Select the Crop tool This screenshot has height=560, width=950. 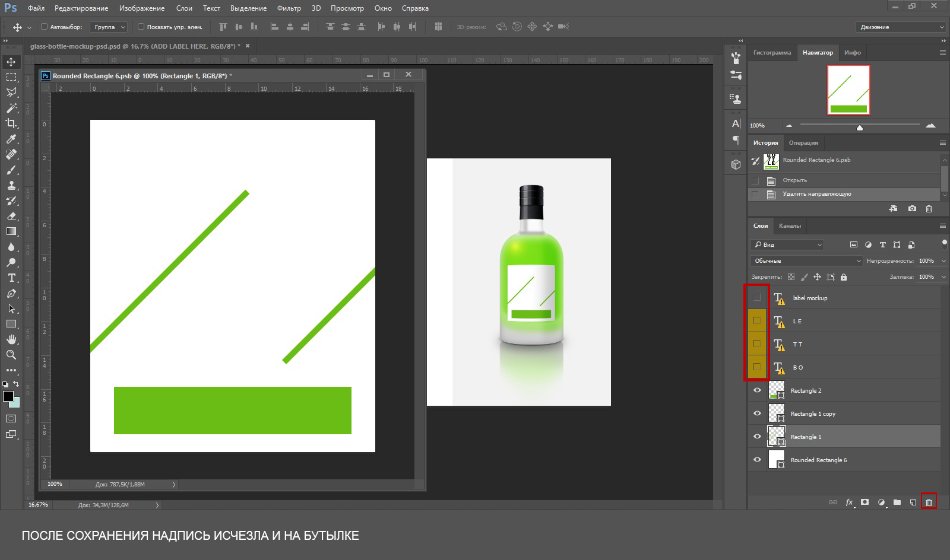(11, 123)
